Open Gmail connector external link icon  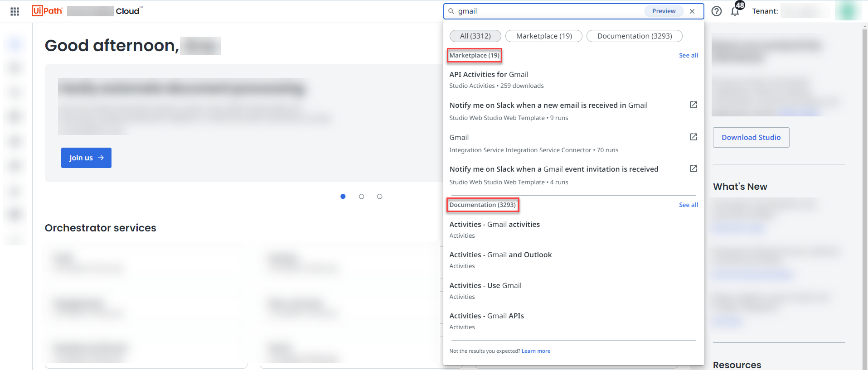693,137
